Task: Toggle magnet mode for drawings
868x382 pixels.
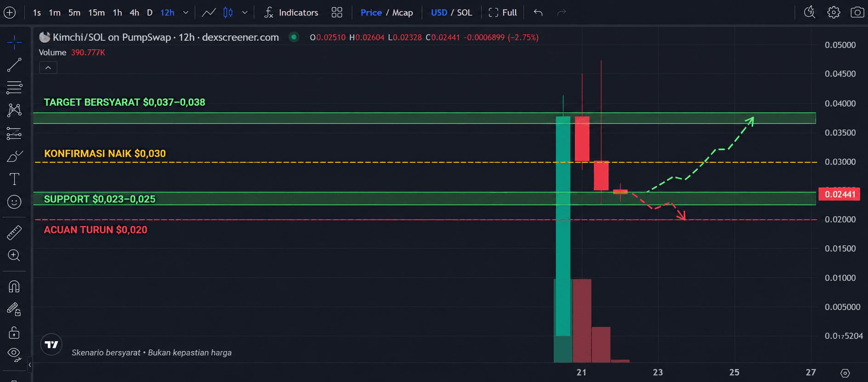Action: (x=14, y=287)
